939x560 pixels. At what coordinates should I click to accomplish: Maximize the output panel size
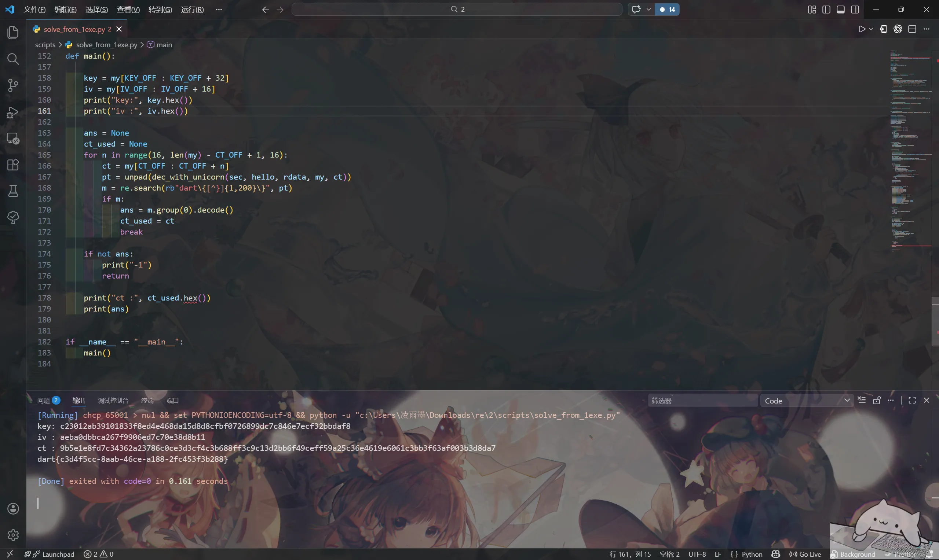tap(912, 400)
